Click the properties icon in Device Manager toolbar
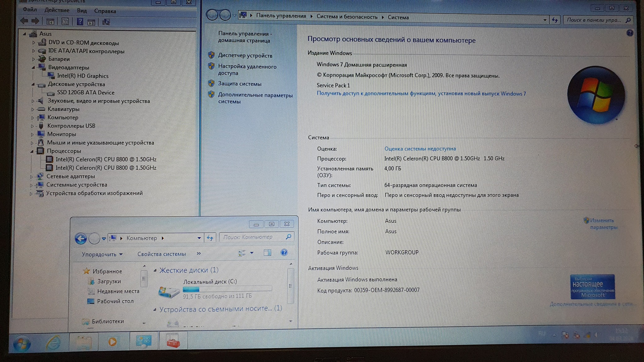The width and height of the screenshot is (644, 362). [x=65, y=22]
